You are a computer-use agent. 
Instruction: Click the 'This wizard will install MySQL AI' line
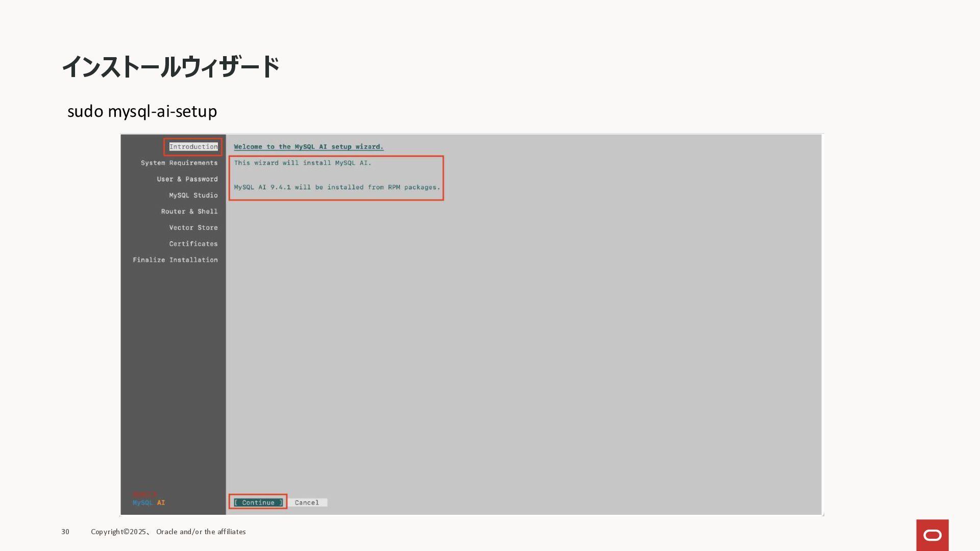[x=303, y=163]
